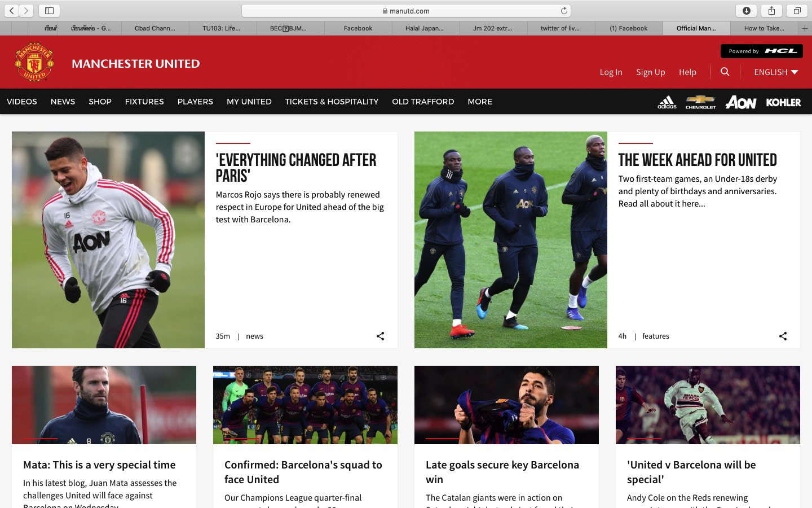812x508 pixels.
Task: Click the Andy Cole match photo
Action: (708, 405)
